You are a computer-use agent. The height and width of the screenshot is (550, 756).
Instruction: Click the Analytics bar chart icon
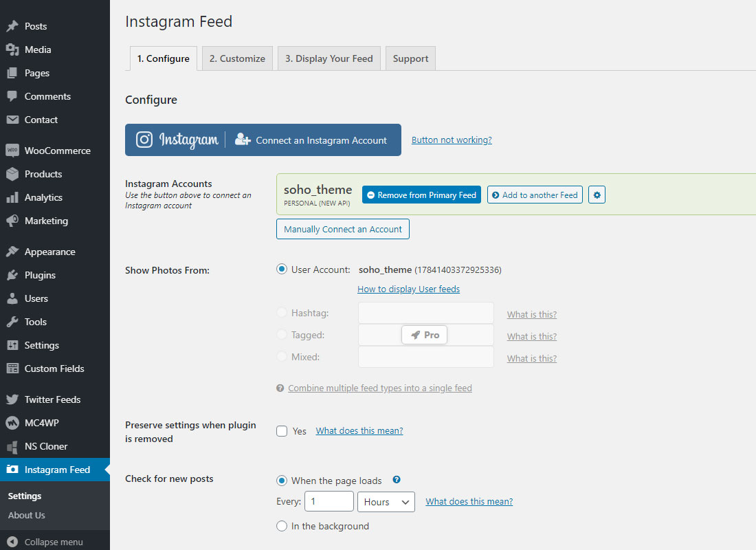[x=12, y=197]
